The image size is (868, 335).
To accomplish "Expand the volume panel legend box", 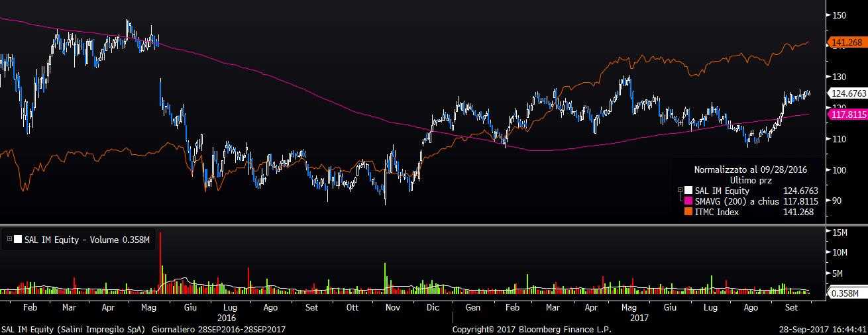I will tap(9, 240).
